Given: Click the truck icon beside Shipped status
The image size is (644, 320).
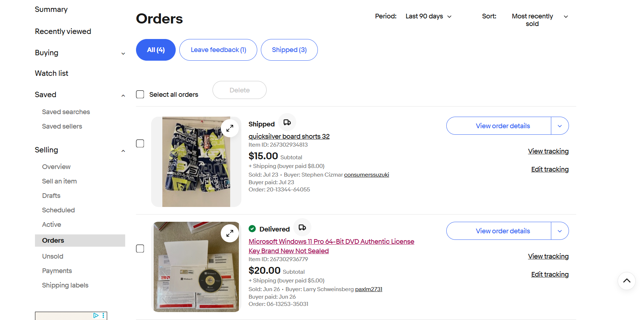Looking at the screenshot, I should point(287,122).
